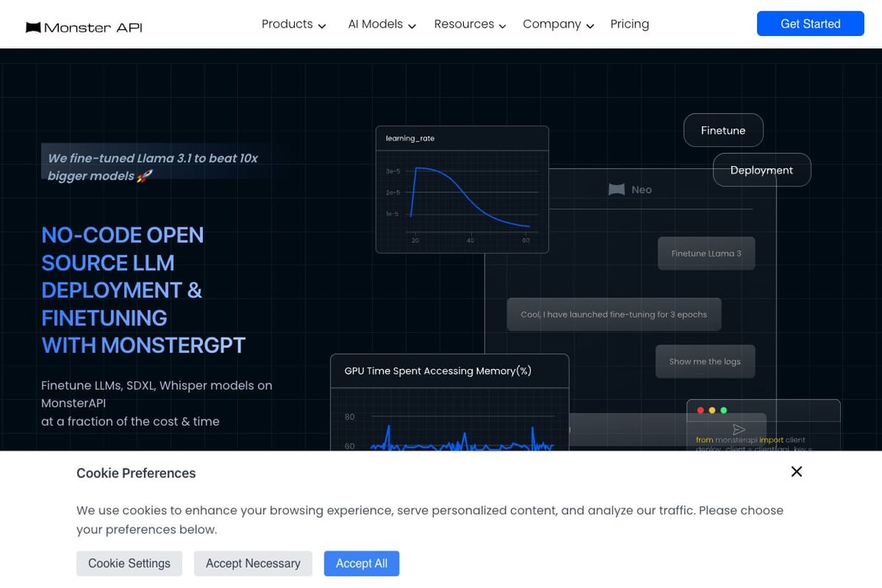The image size is (882, 588).
Task: Select the Deployment pill
Action: [x=762, y=170]
